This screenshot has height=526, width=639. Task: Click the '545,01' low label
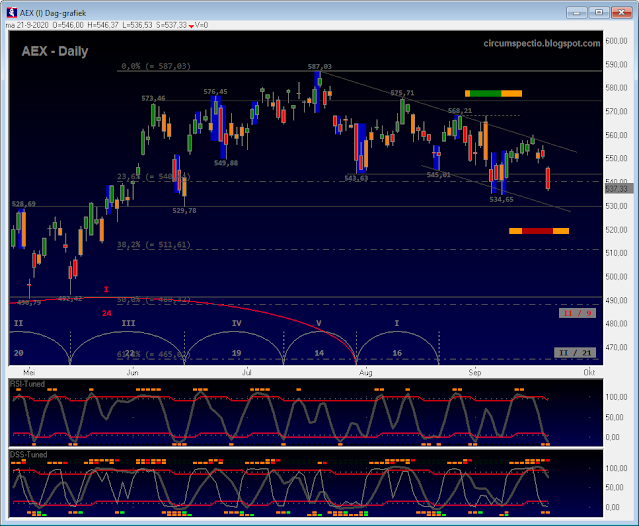438,175
